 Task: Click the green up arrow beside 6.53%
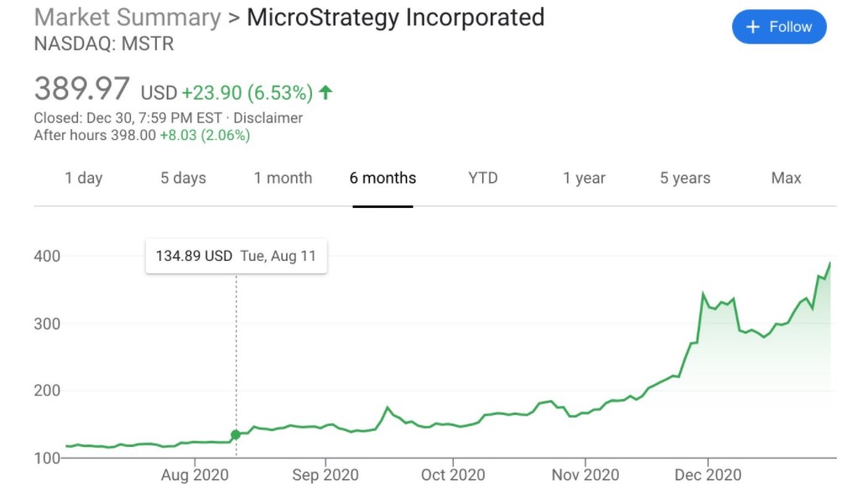pos(325,92)
